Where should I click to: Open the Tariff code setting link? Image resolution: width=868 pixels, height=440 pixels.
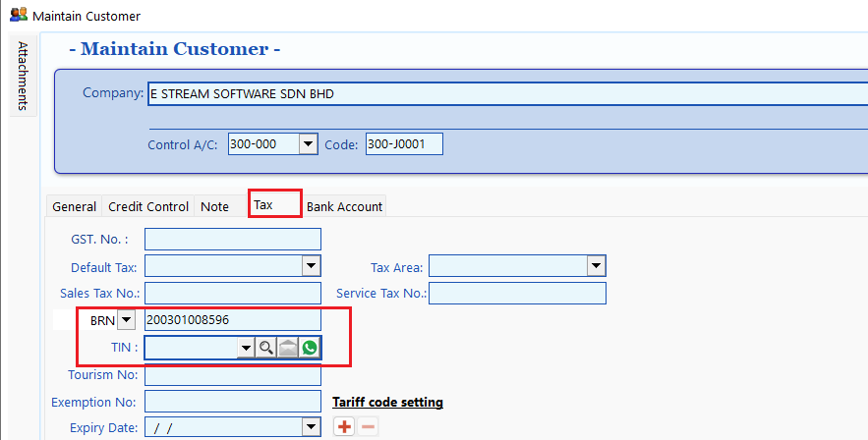tap(387, 402)
